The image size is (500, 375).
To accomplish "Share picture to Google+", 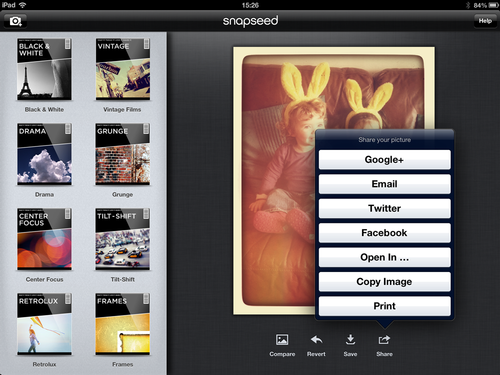I will (x=385, y=160).
